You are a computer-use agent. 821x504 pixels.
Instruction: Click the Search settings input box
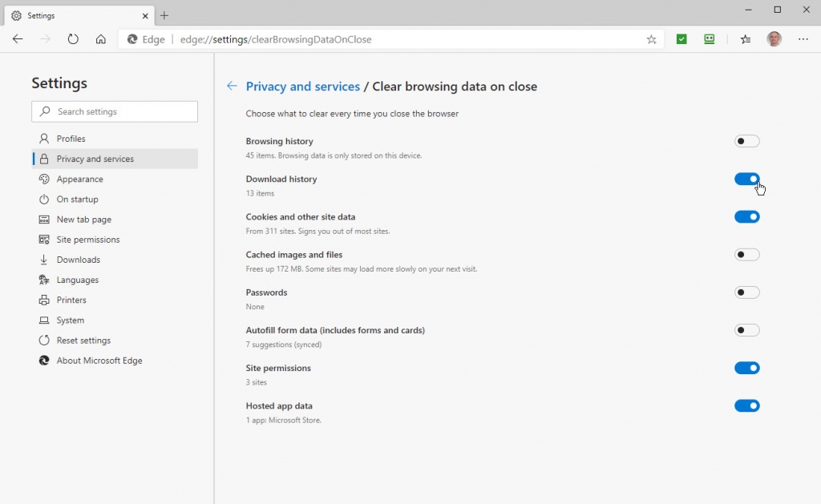click(x=114, y=111)
